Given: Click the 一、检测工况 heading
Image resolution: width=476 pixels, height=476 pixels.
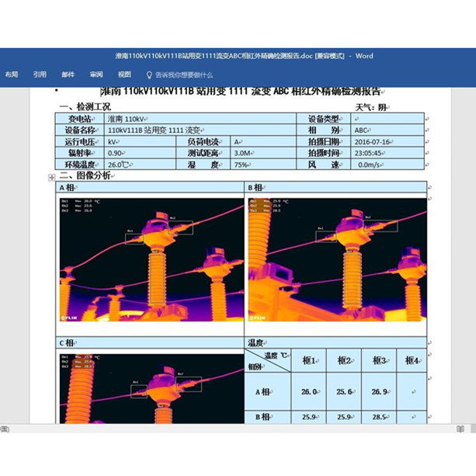Looking at the screenshot, I should (x=85, y=107).
